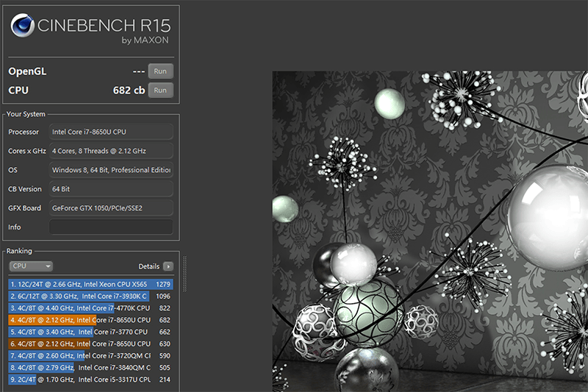Click the rendered benchmark scene image
588x392 pixels.
[430, 232]
